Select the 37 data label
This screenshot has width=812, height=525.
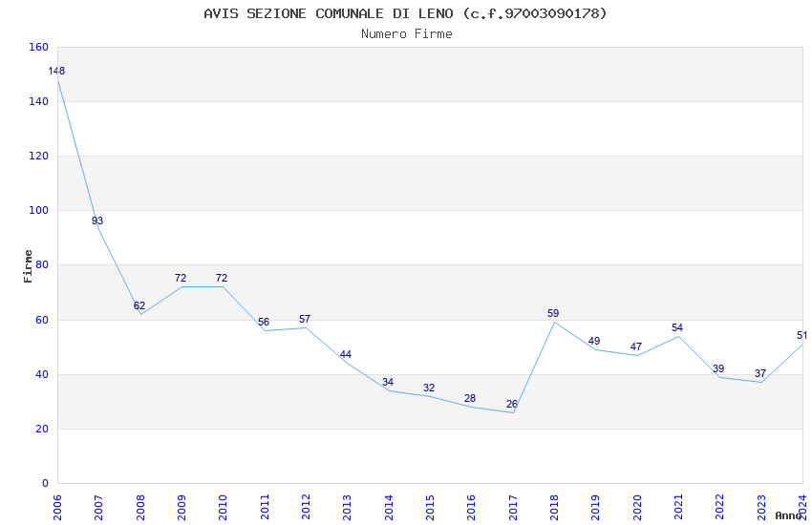[760, 373]
